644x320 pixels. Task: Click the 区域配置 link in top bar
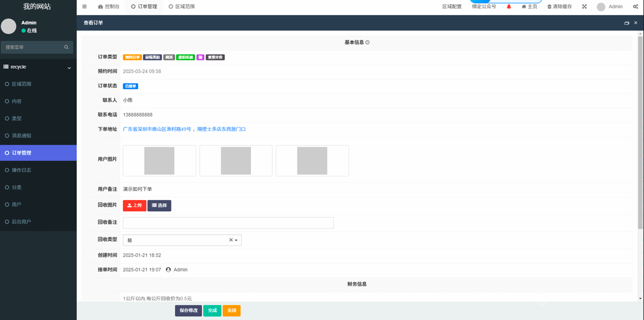[x=452, y=7]
